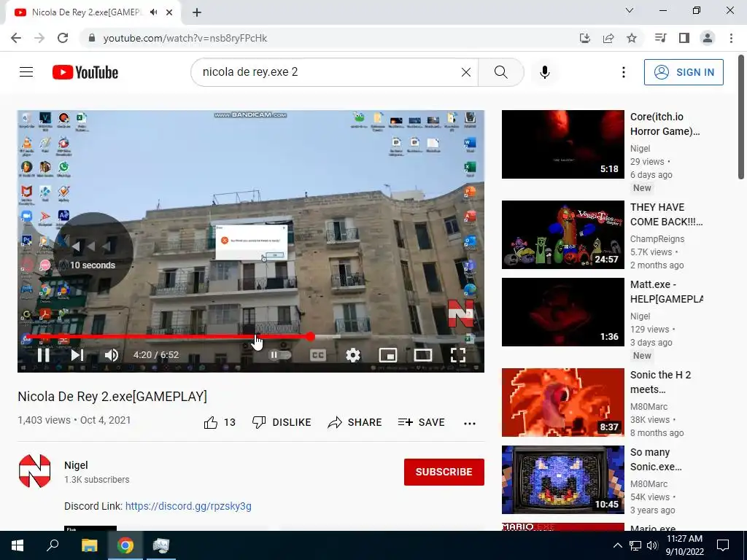This screenshot has height=560, width=747.
Task: Share this page icon in the address bar
Action: coord(608,38)
